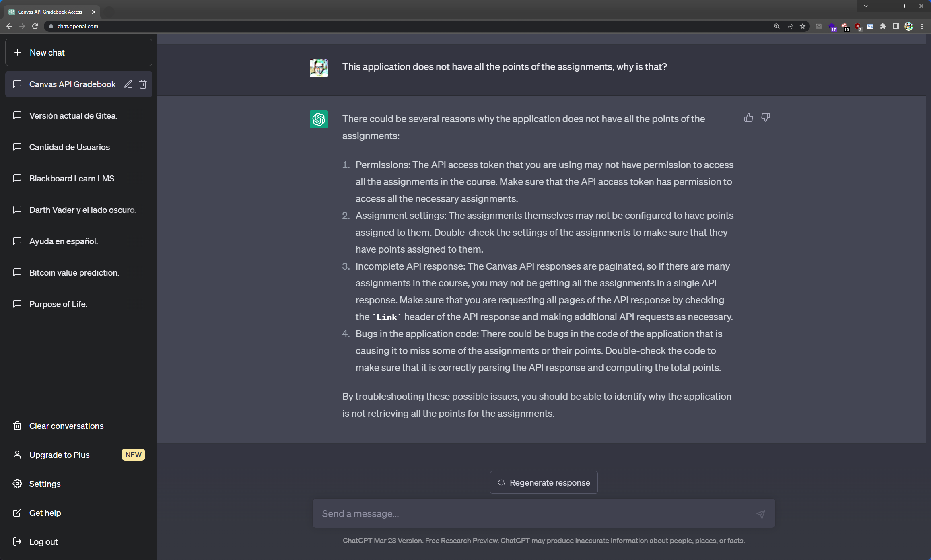Rename the Canvas API Gradebook chat
931x560 pixels.
pyautogui.click(x=128, y=84)
